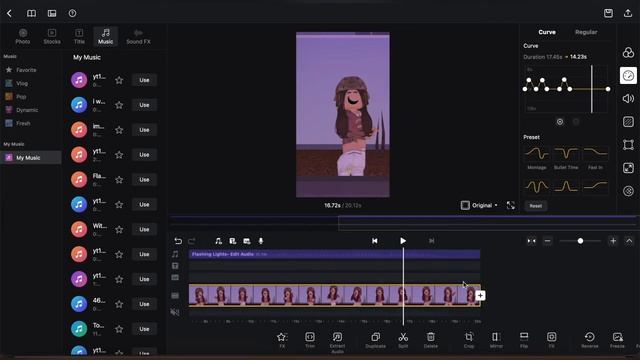The width and height of the screenshot is (640, 360).
Task: Open the Original aspect ratio dropdown
Action: point(479,205)
